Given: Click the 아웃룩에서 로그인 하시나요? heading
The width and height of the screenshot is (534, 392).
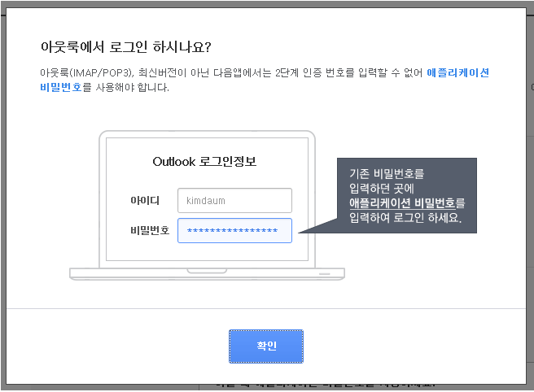Looking at the screenshot, I should [125, 47].
